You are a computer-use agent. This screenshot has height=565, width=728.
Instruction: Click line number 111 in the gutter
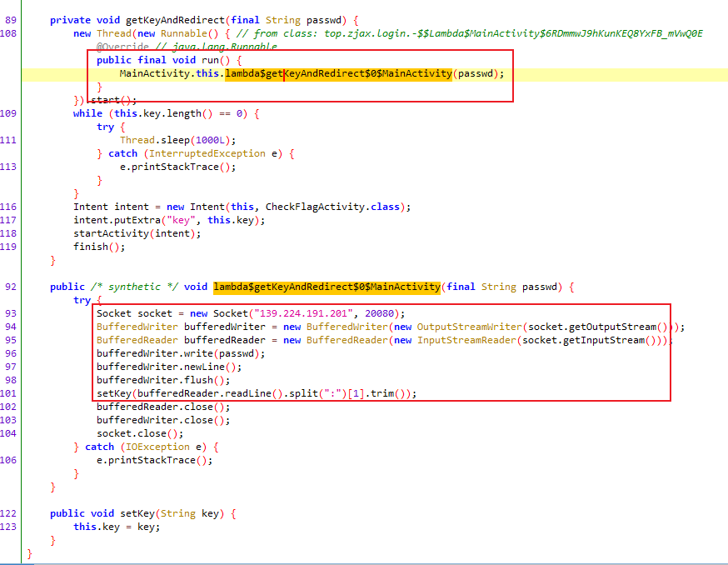click(x=8, y=140)
